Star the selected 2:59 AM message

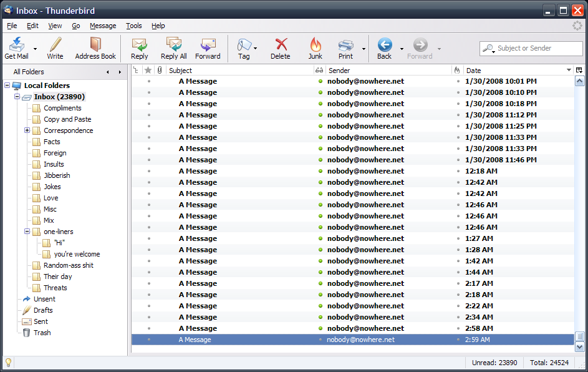point(149,340)
